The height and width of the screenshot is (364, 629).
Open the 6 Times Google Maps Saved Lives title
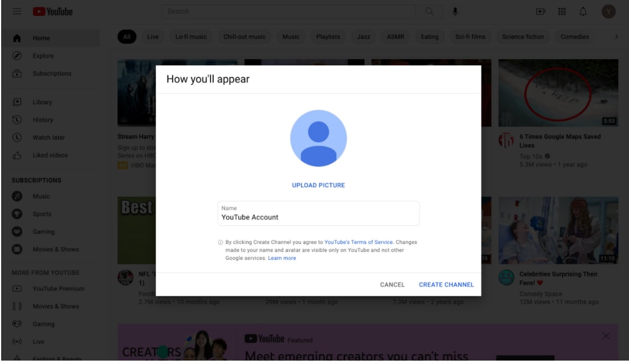point(560,141)
